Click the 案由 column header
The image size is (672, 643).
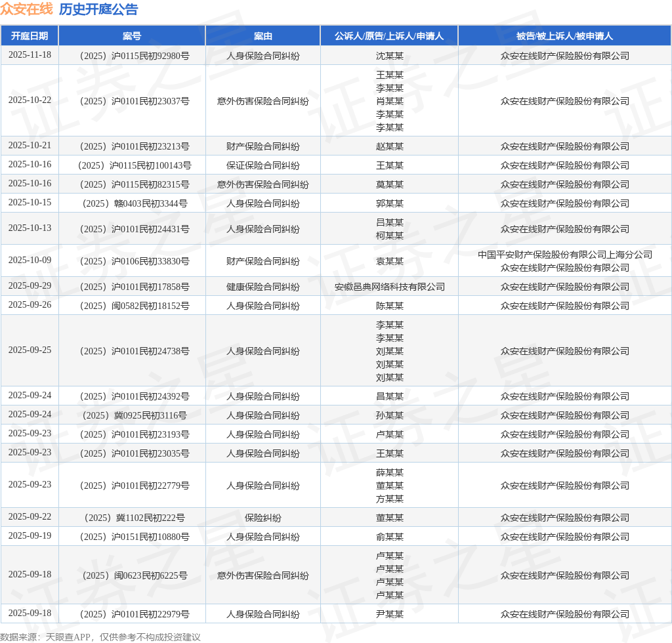(x=262, y=36)
